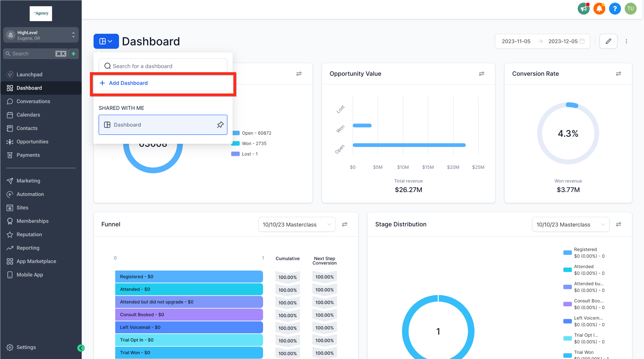Click the 2023-11-05 start date
The height and width of the screenshot is (359, 644).
coord(516,41)
